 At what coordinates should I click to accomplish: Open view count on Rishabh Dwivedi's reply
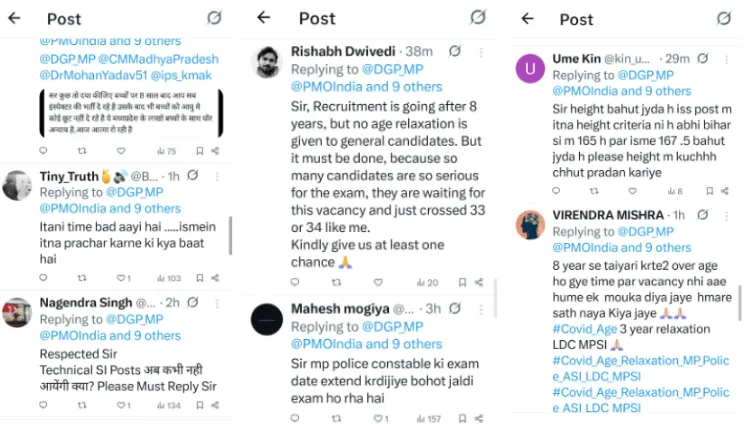click(x=427, y=283)
